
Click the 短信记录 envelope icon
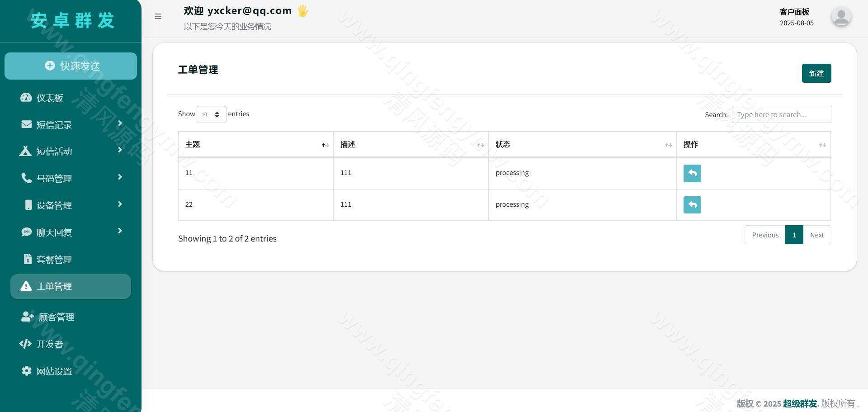click(26, 124)
